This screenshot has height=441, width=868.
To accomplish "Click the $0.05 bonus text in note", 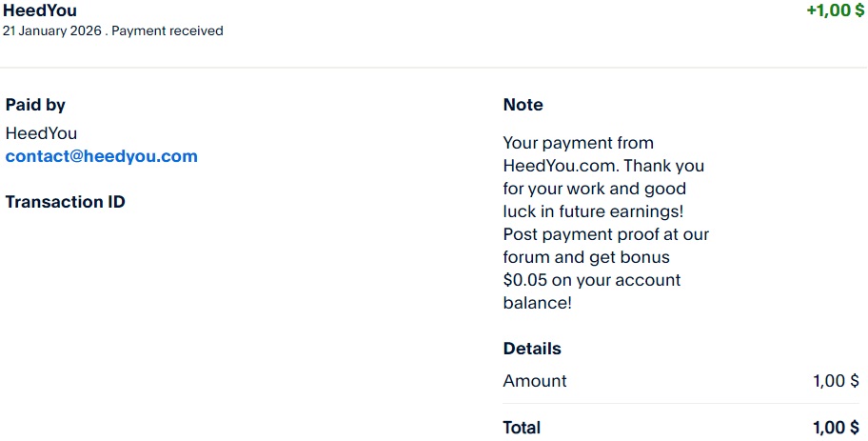I will click(x=523, y=280).
